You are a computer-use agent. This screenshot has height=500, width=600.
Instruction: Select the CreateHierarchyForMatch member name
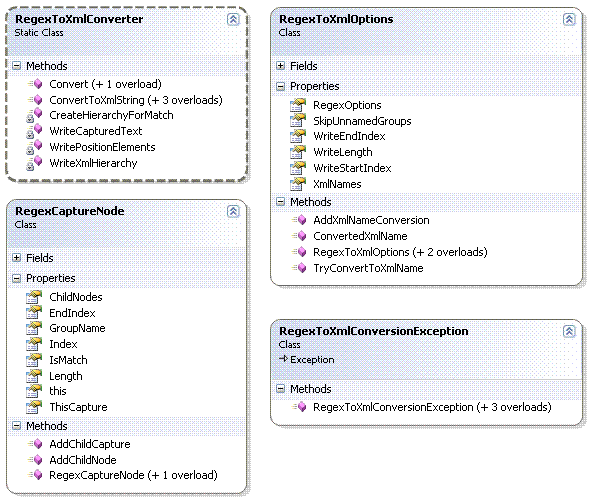pyautogui.click(x=111, y=115)
